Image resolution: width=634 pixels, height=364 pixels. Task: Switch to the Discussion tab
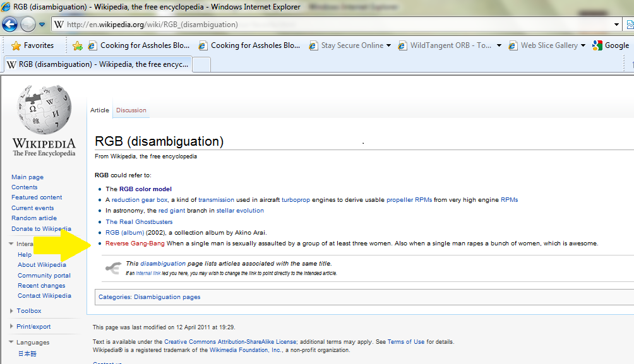[x=131, y=110]
